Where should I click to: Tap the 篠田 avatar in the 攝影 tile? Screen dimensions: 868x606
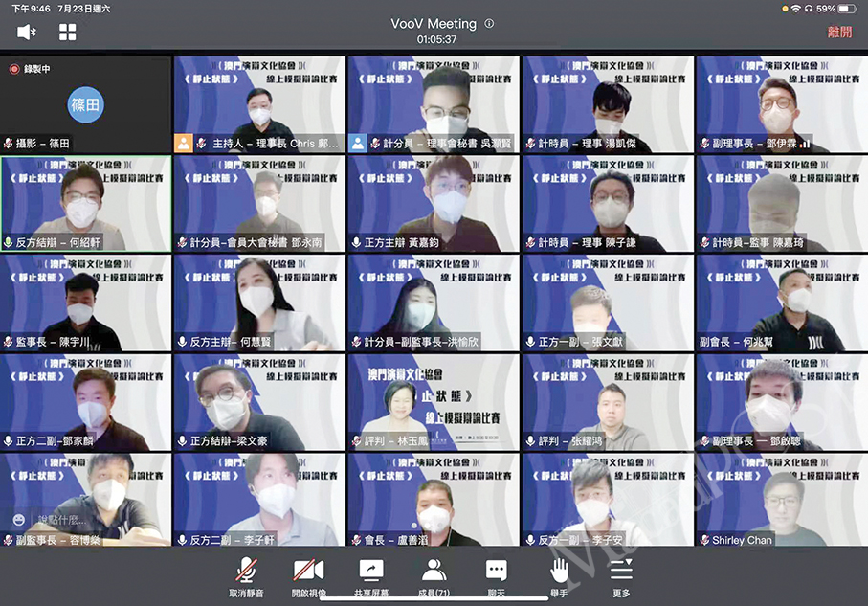(85, 104)
